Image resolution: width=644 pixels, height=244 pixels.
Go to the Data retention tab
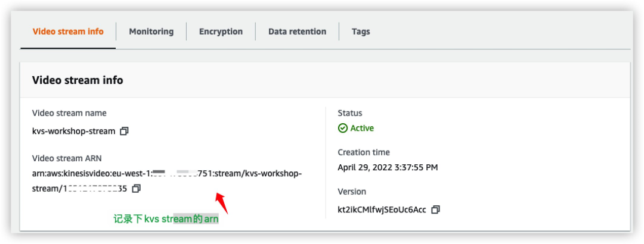pyautogui.click(x=297, y=32)
